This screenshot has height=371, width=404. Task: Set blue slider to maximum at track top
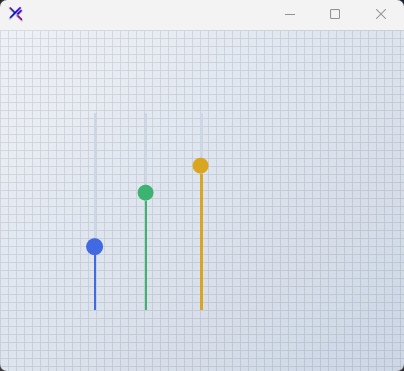click(95, 113)
